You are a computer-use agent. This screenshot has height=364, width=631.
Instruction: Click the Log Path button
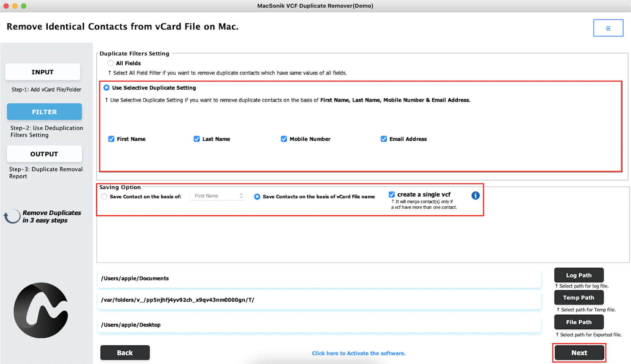coord(579,275)
